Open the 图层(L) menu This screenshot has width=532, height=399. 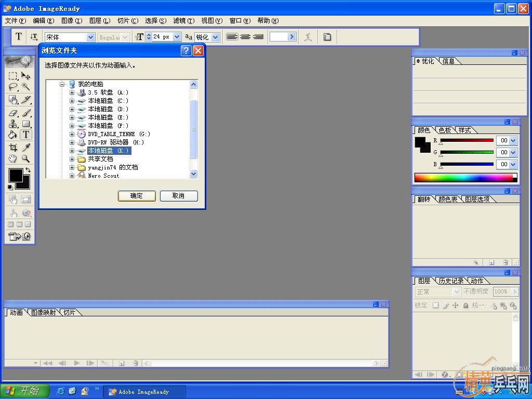[100, 21]
